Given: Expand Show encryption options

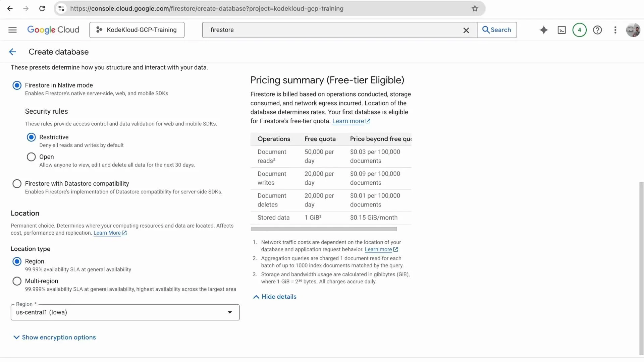Looking at the screenshot, I should tap(54, 338).
